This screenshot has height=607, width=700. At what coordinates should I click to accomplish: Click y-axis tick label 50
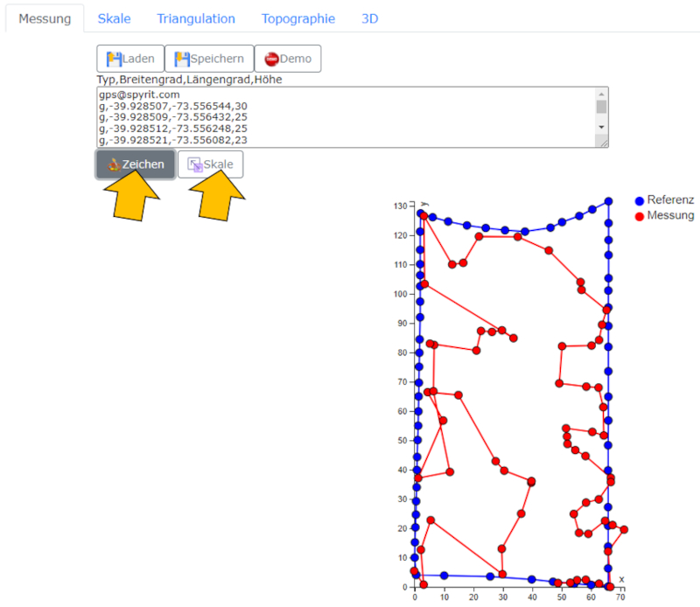tap(402, 441)
